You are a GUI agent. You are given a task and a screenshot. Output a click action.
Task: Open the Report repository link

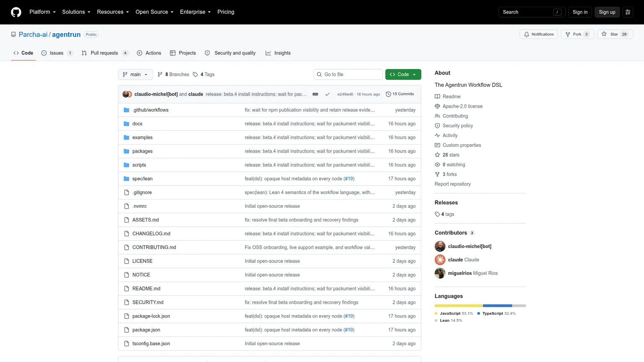coord(453,184)
